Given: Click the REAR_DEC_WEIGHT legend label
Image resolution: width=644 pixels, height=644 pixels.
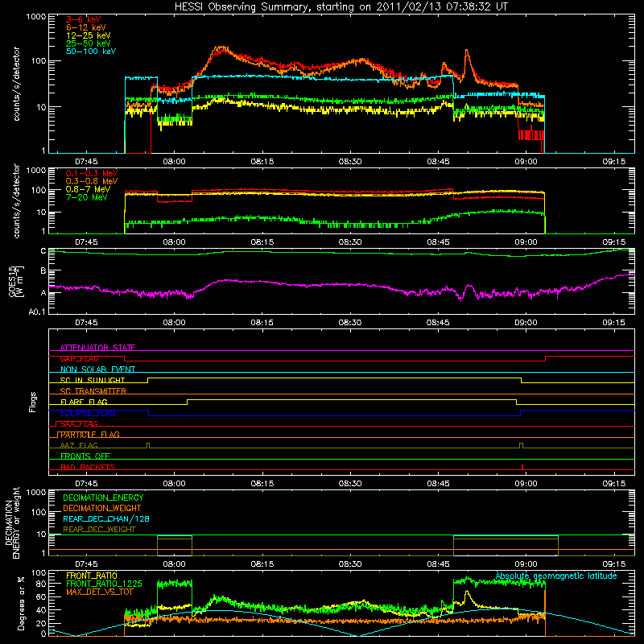Looking at the screenshot, I should click(99, 530).
